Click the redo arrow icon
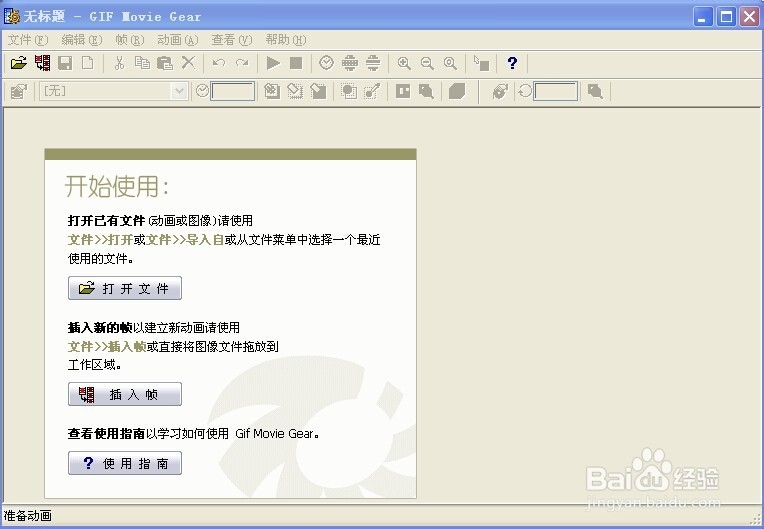764x529 pixels. [242, 63]
